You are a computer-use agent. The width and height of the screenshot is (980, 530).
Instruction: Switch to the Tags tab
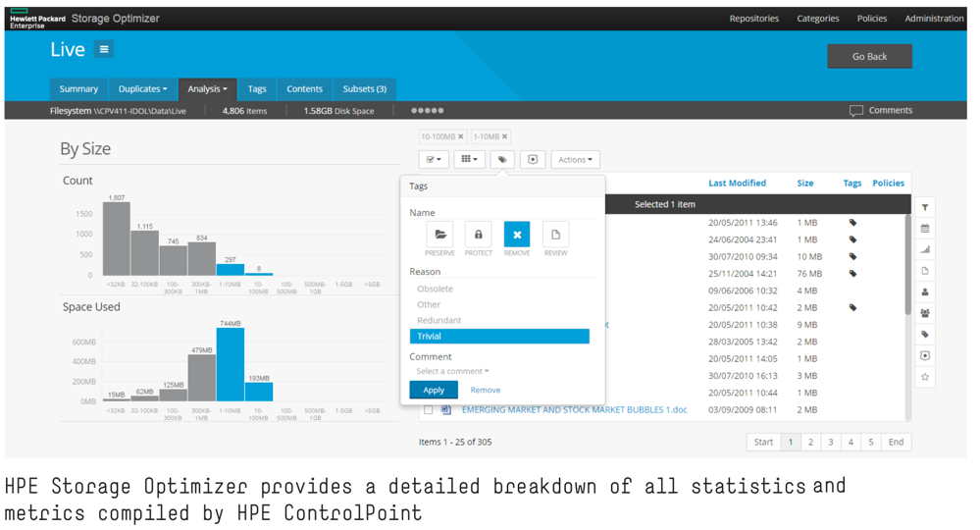(257, 89)
